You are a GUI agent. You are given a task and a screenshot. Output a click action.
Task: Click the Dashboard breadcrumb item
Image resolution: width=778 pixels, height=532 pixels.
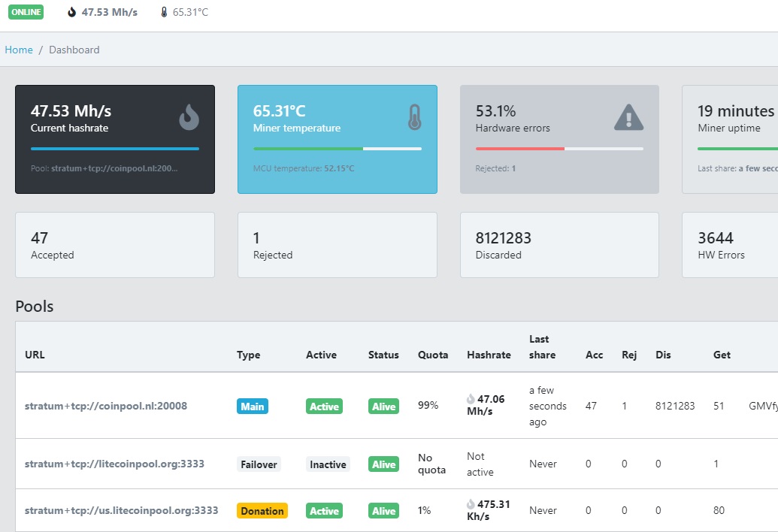click(74, 50)
